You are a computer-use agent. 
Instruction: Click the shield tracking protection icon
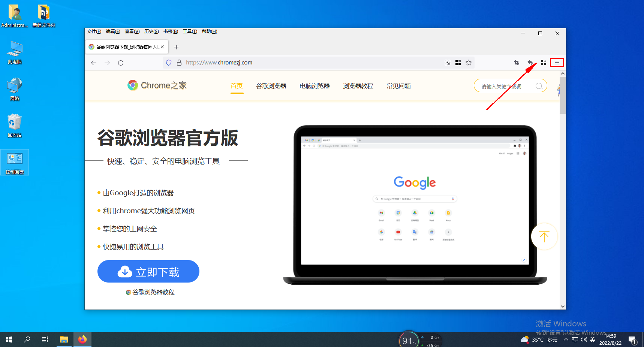click(x=169, y=63)
